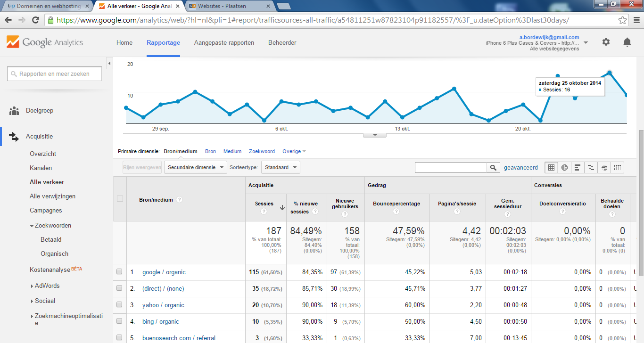This screenshot has width=644, height=343.
Task: Switch to pivot table view icon
Action: click(617, 167)
